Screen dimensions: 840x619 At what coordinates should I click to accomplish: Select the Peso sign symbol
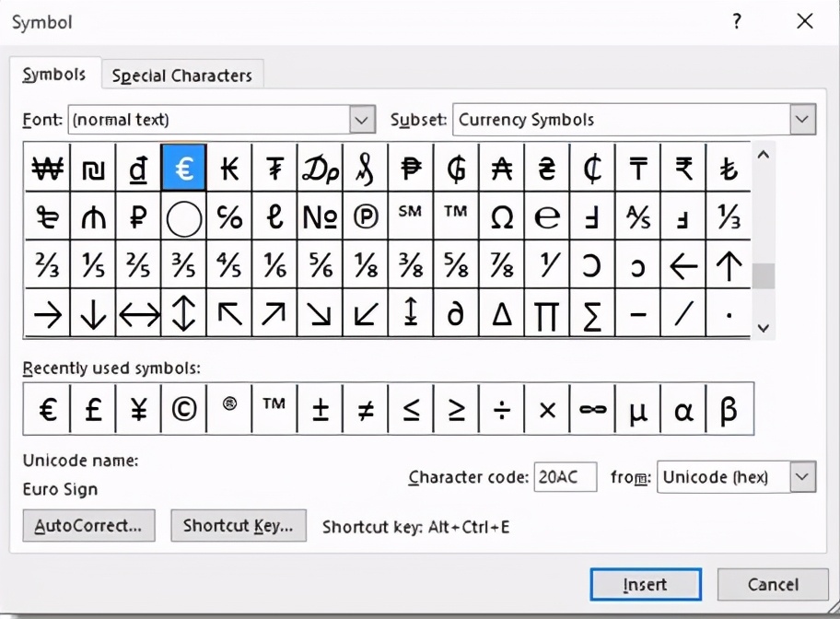coord(411,168)
